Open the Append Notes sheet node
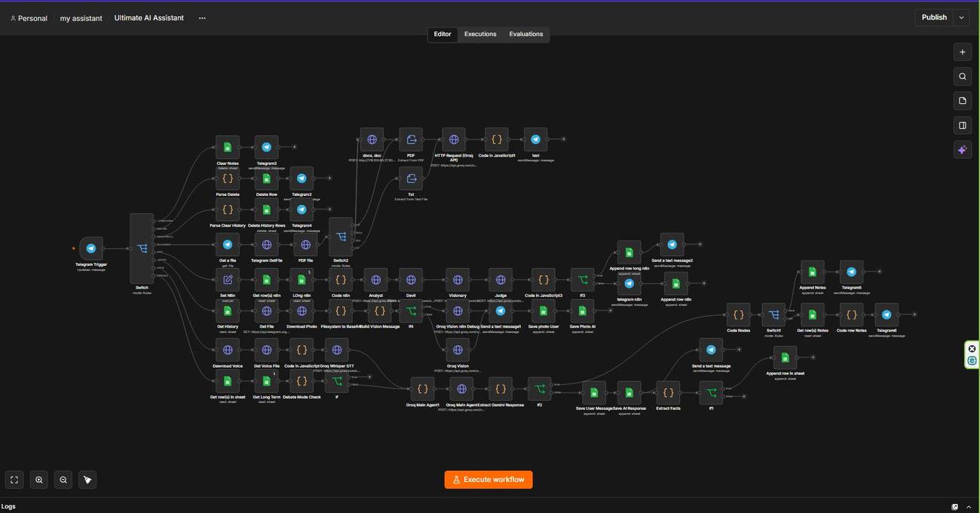This screenshot has height=513, width=980. pos(813,272)
